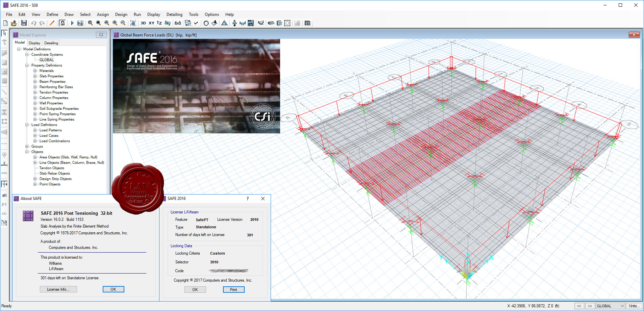Run analysis with the blue play icon
The image size is (644, 311).
tap(72, 23)
